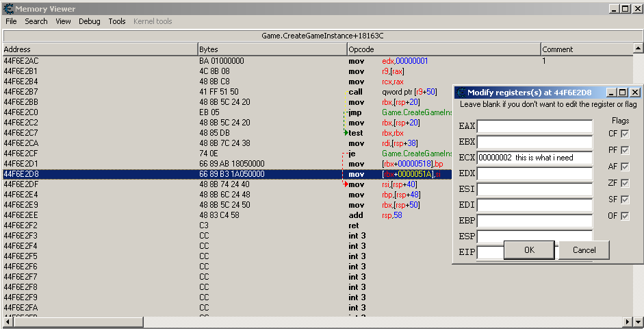
Task: Click the horizontal scrollbar left arrow
Action: click(x=8, y=321)
